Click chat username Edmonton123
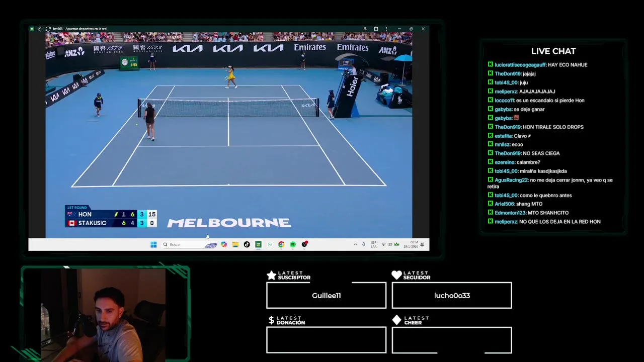The image size is (644, 362). 510,213
